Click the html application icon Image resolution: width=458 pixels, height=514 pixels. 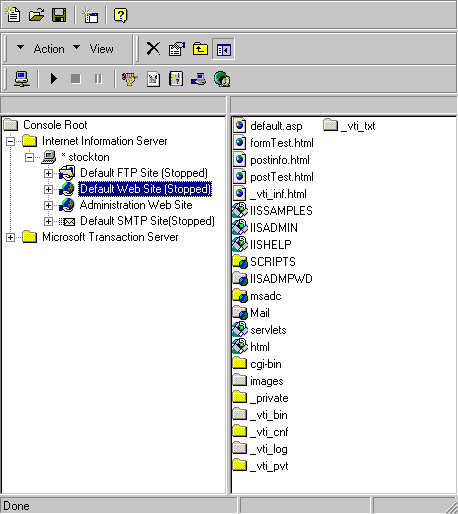pyautogui.click(x=240, y=347)
